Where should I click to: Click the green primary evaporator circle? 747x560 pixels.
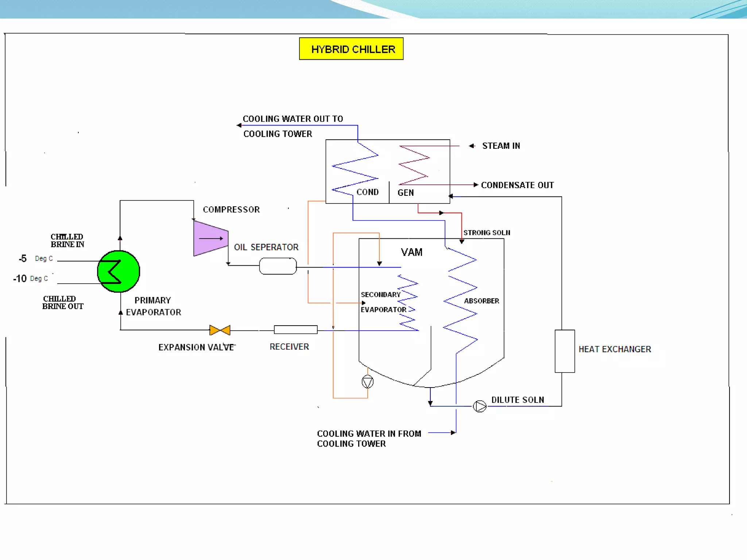click(x=119, y=271)
